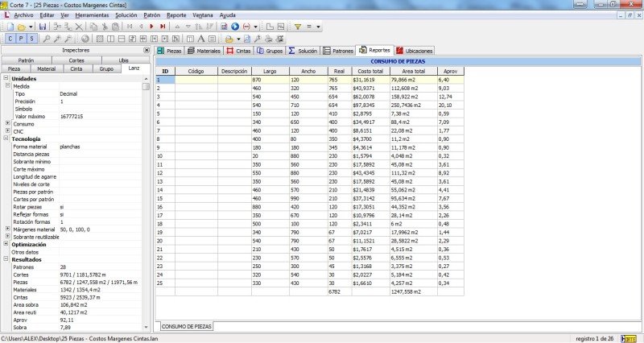Open the dropdown arrow next to Open folder

tap(31, 27)
